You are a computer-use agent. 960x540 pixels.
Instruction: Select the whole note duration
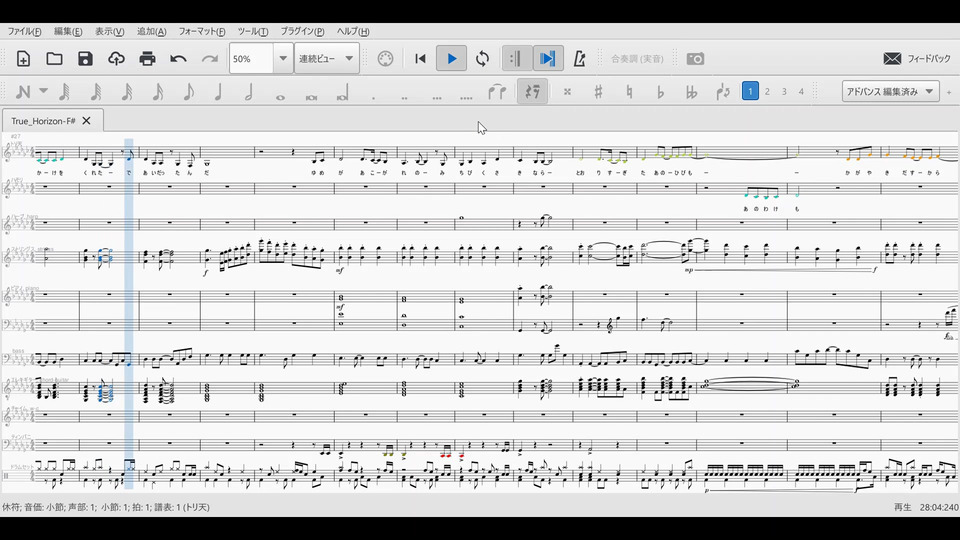pyautogui.click(x=280, y=97)
